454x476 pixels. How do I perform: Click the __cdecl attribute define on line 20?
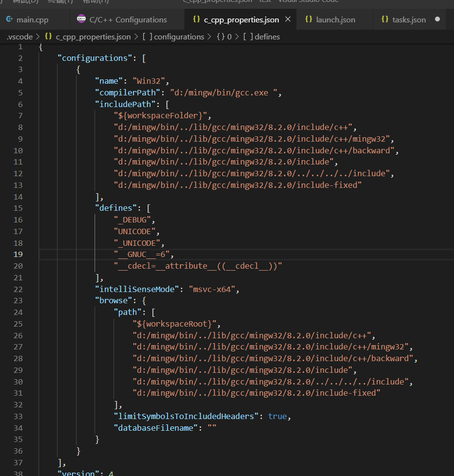coord(198,266)
